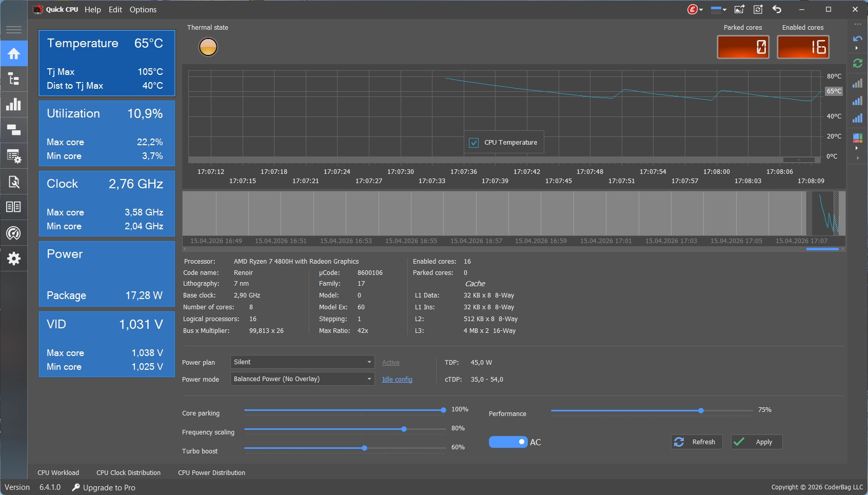Screen dimensions: 868x495
Task: Open settings via the sidebar gear icon
Action: 14,259
